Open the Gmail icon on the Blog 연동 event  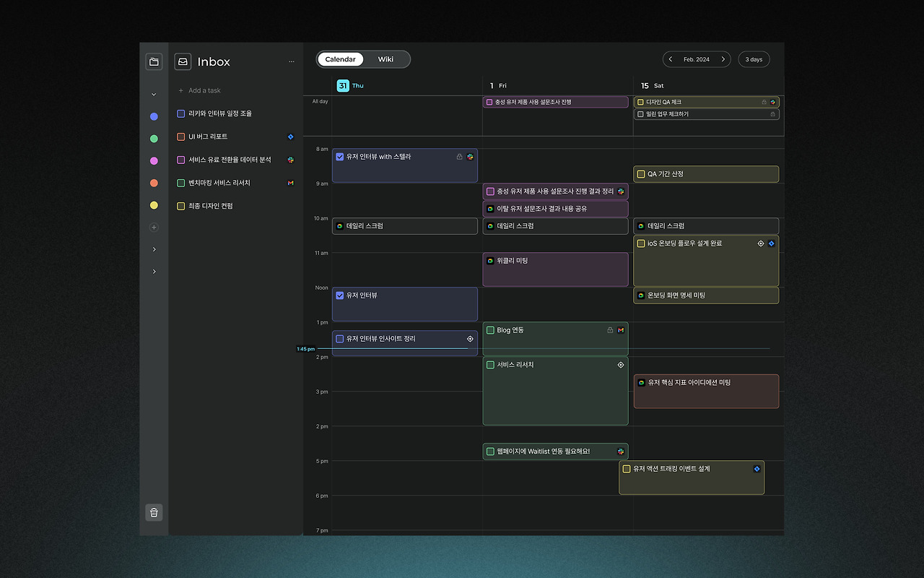pyautogui.click(x=620, y=329)
